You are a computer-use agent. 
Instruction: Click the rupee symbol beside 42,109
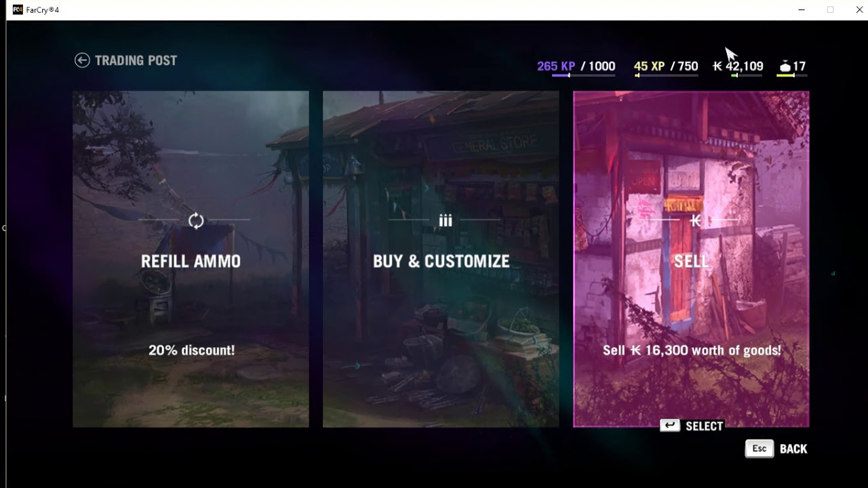(717, 66)
